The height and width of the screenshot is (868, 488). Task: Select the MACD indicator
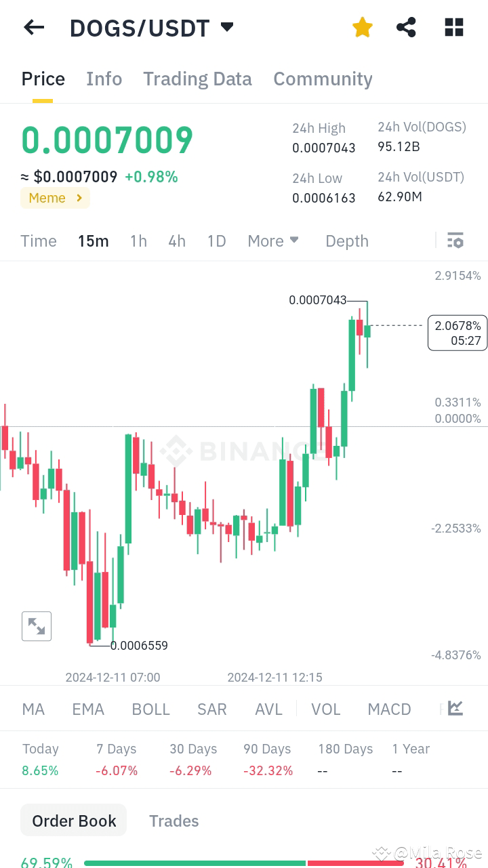coord(389,709)
